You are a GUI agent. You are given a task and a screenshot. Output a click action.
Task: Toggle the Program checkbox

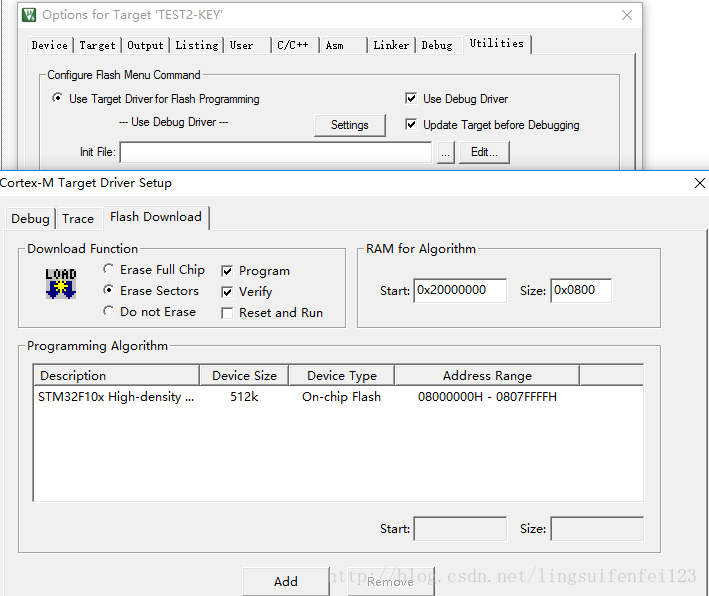tap(255, 271)
